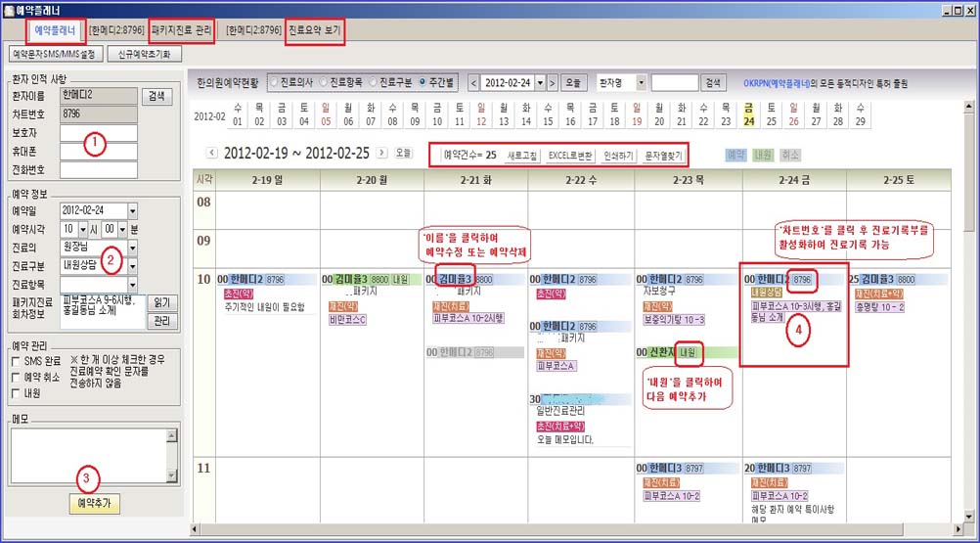
Task: Click the memo box scroll up arrow
Action: [x=172, y=435]
